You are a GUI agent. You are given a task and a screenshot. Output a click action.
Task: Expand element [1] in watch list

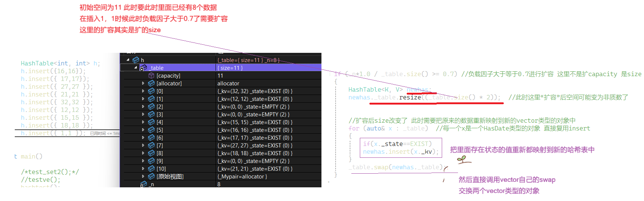[143, 99]
